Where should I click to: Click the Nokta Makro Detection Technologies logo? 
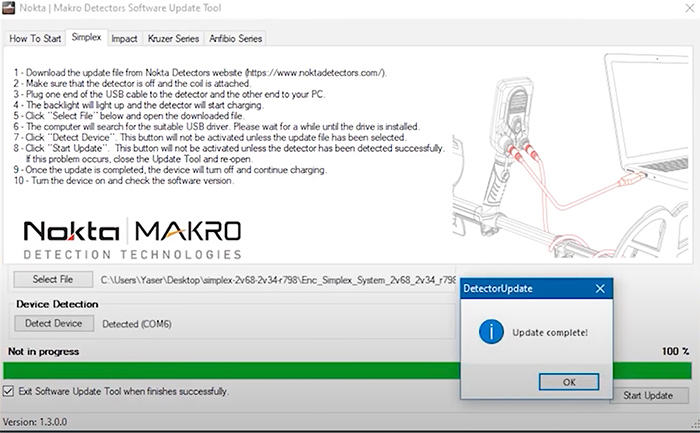point(132,239)
